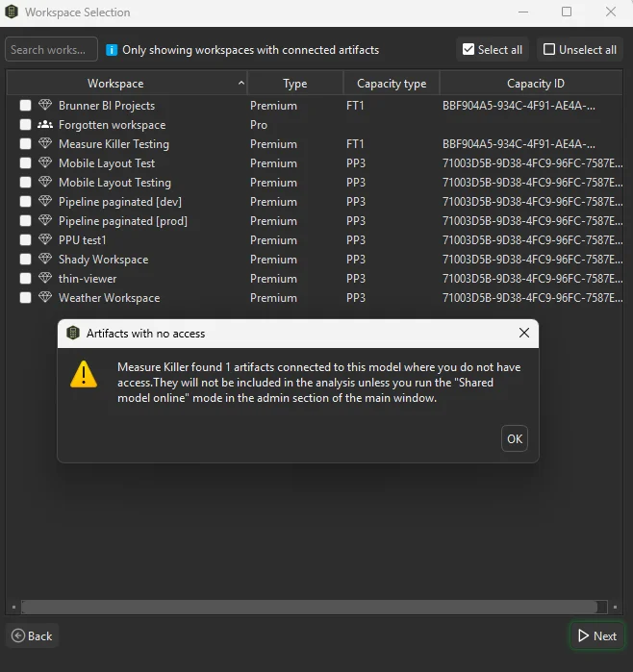Click the Workspace column header
This screenshot has height=672, width=633.
(127, 83)
